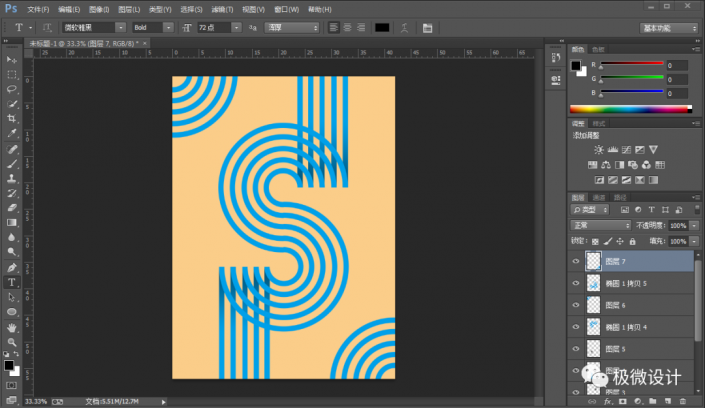
Task: Open the 图层(L) menu
Action: click(129, 8)
